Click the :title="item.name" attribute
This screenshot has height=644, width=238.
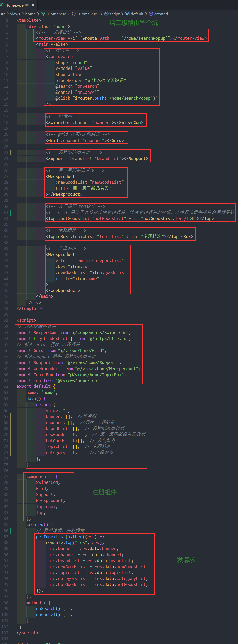(77, 279)
